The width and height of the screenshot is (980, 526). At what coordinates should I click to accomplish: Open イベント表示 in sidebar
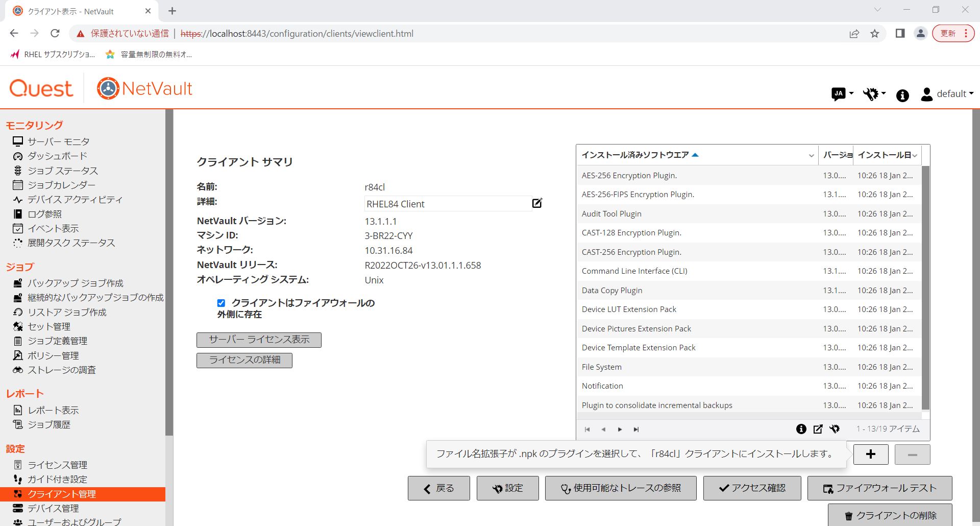tap(53, 228)
